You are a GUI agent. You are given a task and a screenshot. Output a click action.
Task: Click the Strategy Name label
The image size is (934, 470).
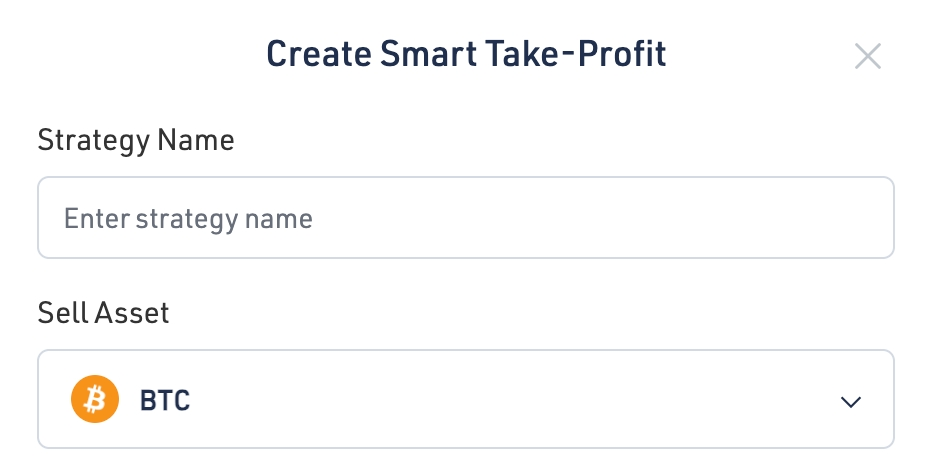tap(136, 141)
